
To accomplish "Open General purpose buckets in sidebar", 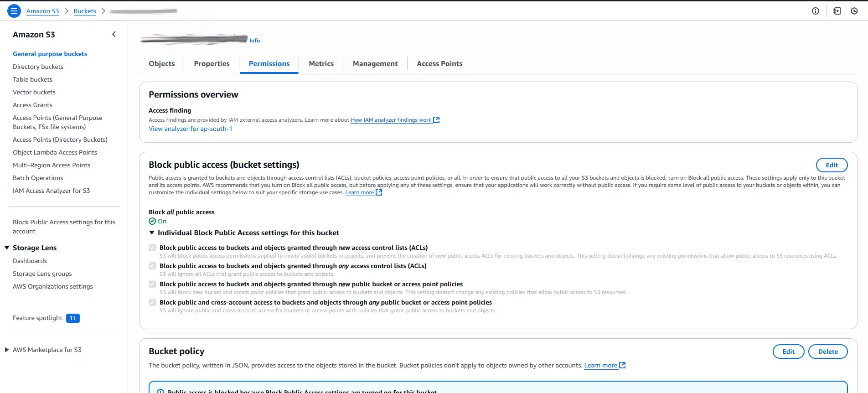I will (50, 54).
